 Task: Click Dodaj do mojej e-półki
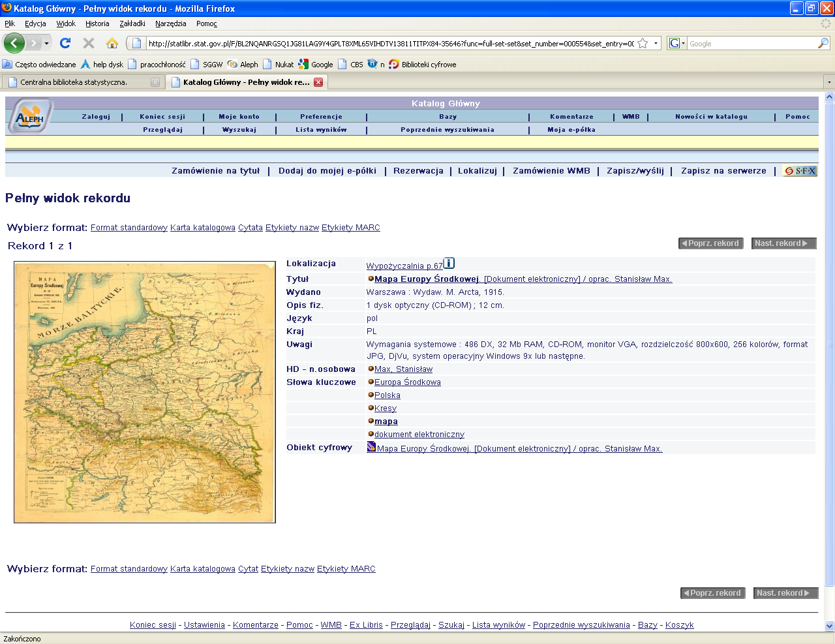[327, 171]
